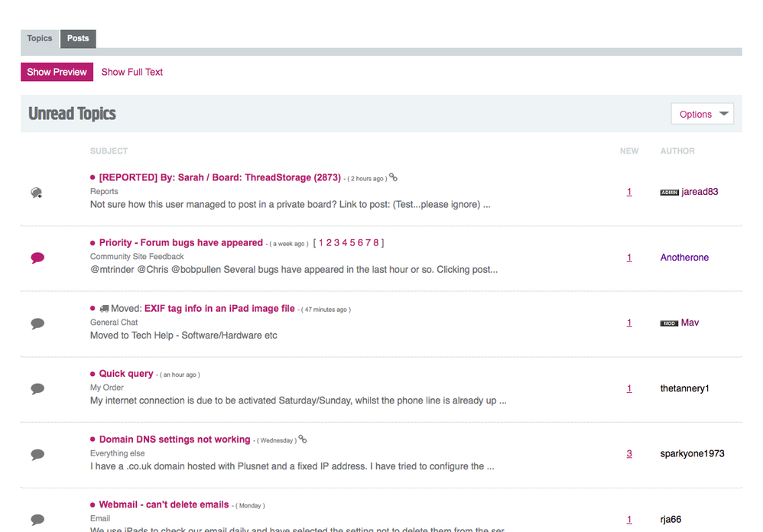Click speech bubble icon beside Domain DNS topic

[37, 454]
